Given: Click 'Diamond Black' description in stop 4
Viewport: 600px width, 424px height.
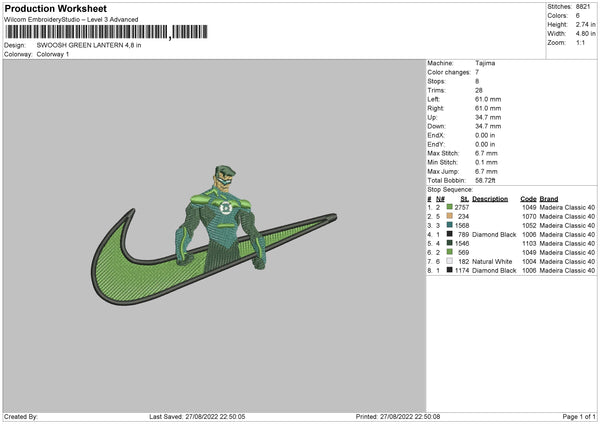Looking at the screenshot, I should tap(494, 234).
